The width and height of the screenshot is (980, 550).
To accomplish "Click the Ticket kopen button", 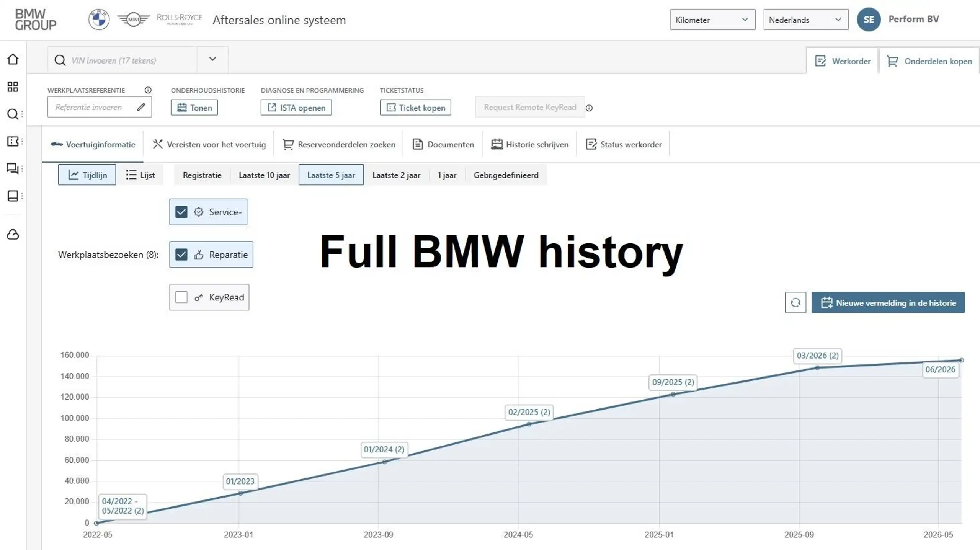I will [415, 108].
